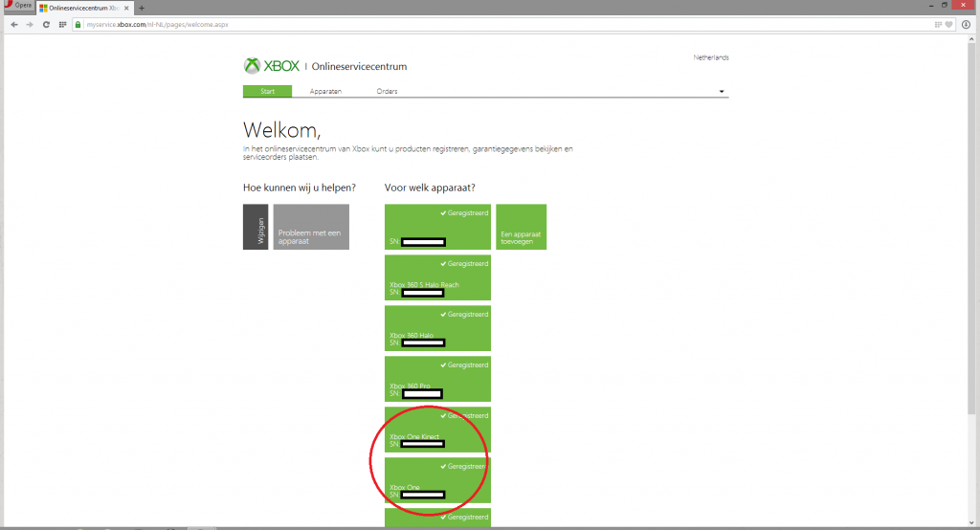Reload the current page
The image size is (980, 530).
[46, 24]
